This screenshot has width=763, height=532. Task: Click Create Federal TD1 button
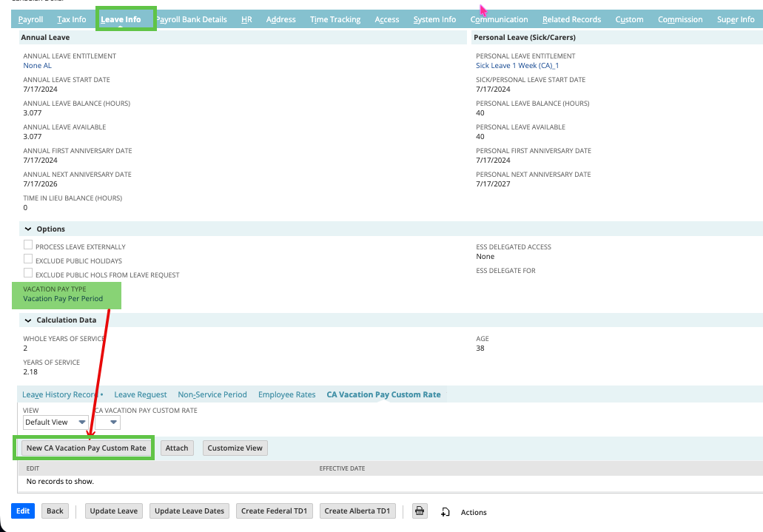click(275, 511)
